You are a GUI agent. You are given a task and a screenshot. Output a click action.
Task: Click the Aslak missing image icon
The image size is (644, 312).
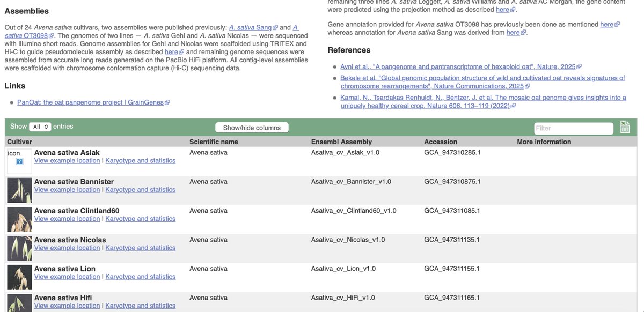(19, 161)
